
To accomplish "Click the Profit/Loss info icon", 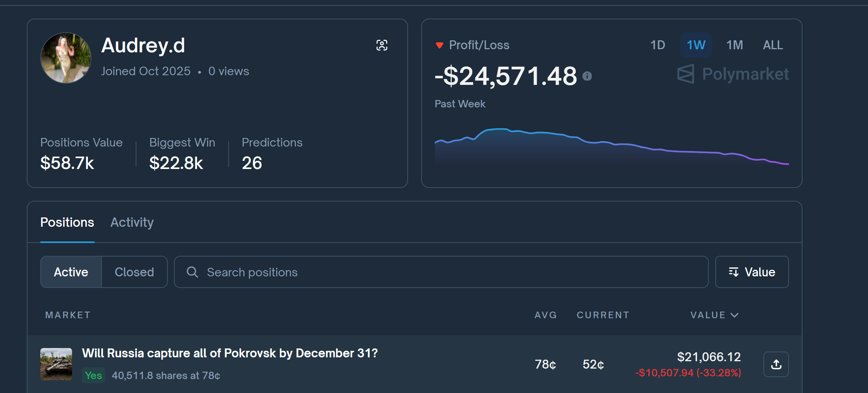I will point(587,76).
